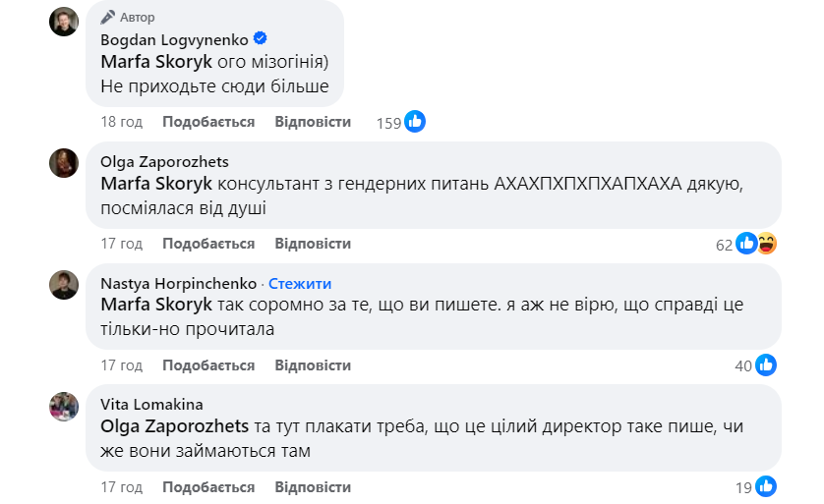824x504 pixels.
Task: Follow Nastya Horpinchenko via Стежити link
Action: point(300,284)
